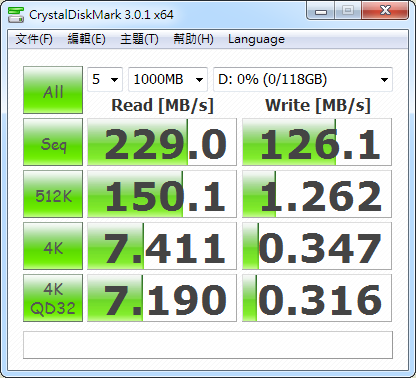Image resolution: width=416 pixels, height=378 pixels.
Task: Run all benchmarks with All button
Action: 53,90
